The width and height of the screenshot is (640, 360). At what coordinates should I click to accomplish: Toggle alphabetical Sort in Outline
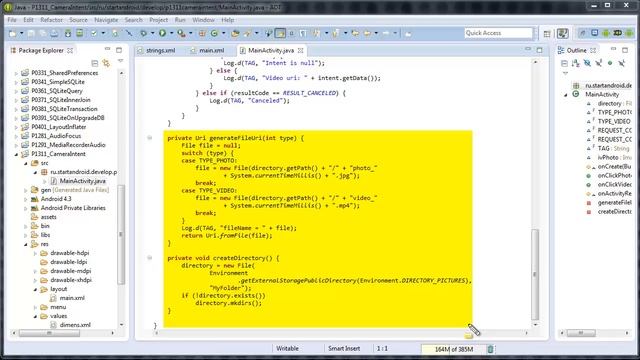tap(576, 63)
